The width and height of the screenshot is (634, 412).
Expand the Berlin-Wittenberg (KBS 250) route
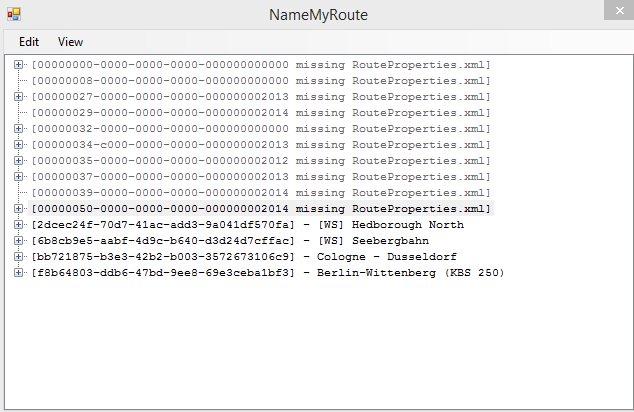click(20, 273)
